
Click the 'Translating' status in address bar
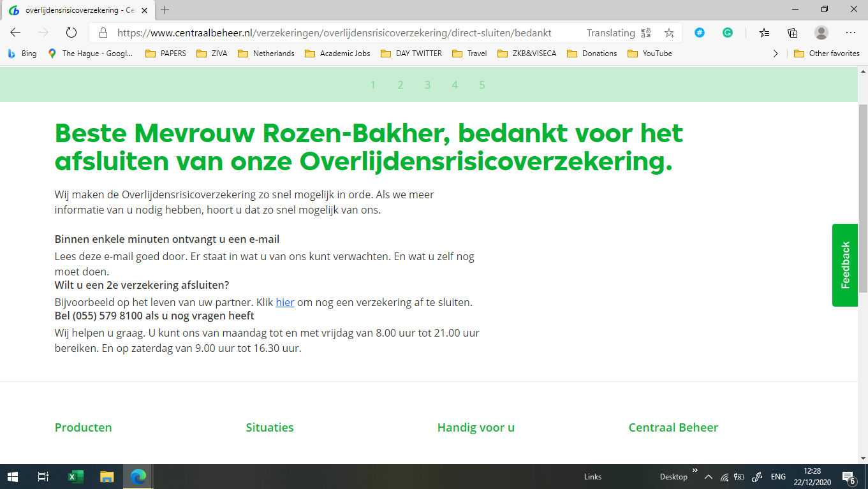pos(611,33)
